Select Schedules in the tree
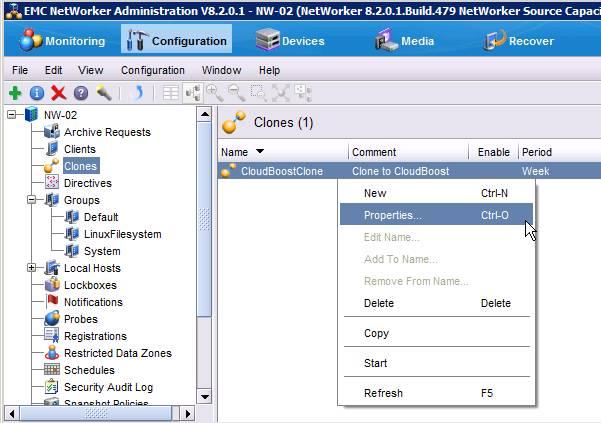Image resolution: width=601 pixels, height=423 pixels. click(x=89, y=370)
